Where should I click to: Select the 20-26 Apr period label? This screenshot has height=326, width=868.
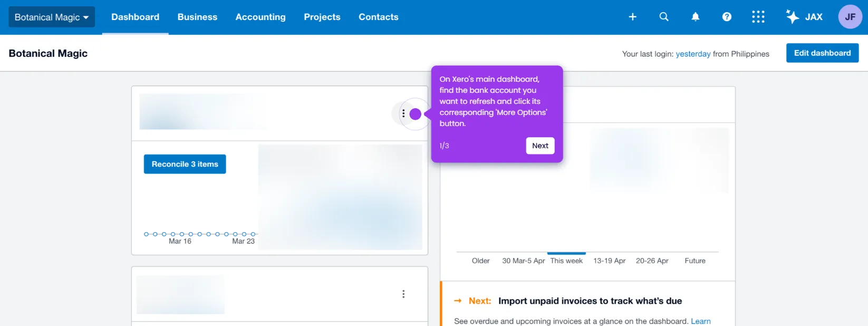(652, 261)
